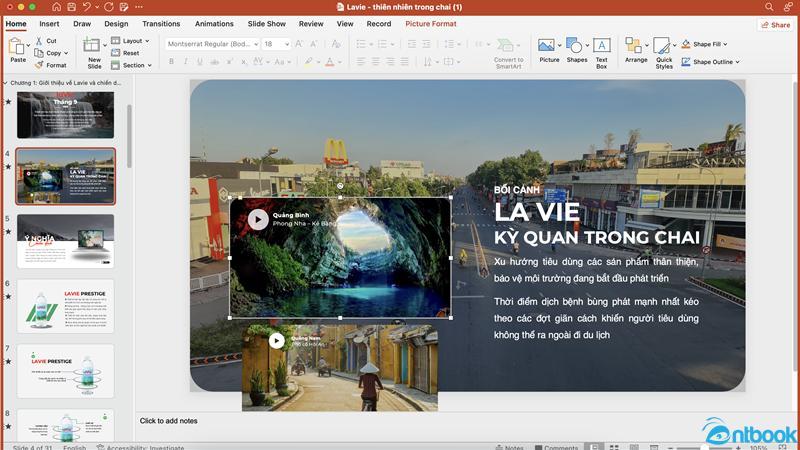Increase font size with large A icon

(299, 44)
